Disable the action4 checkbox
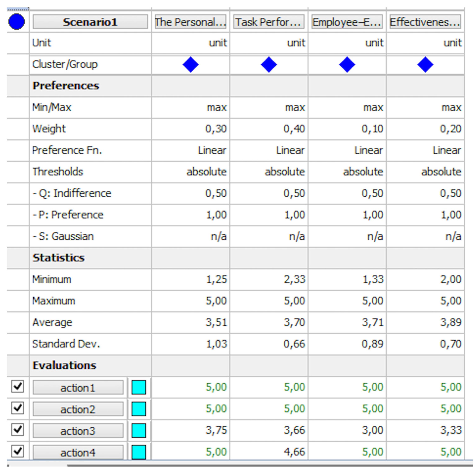The width and height of the screenshot is (476, 471). 18,451
